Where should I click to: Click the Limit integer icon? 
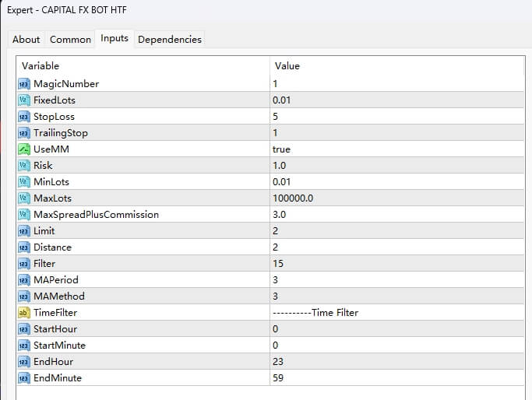coord(24,231)
